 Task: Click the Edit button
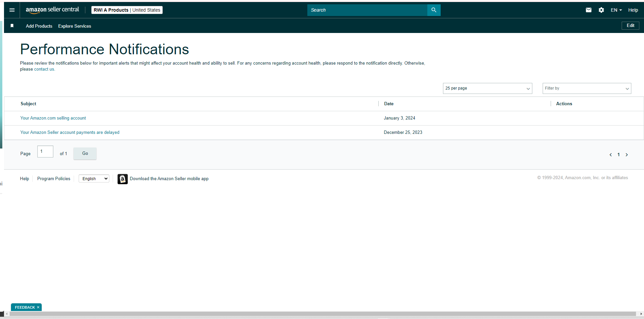630,26
